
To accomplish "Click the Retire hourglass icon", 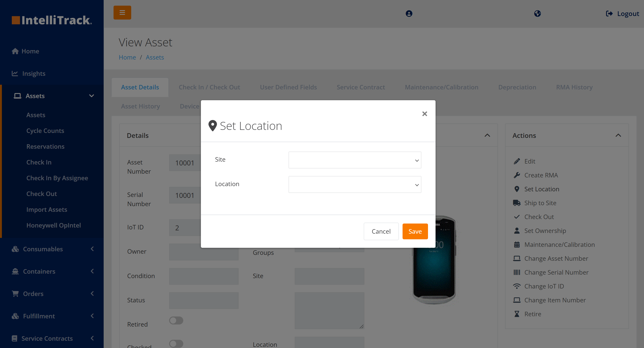I will (x=517, y=314).
